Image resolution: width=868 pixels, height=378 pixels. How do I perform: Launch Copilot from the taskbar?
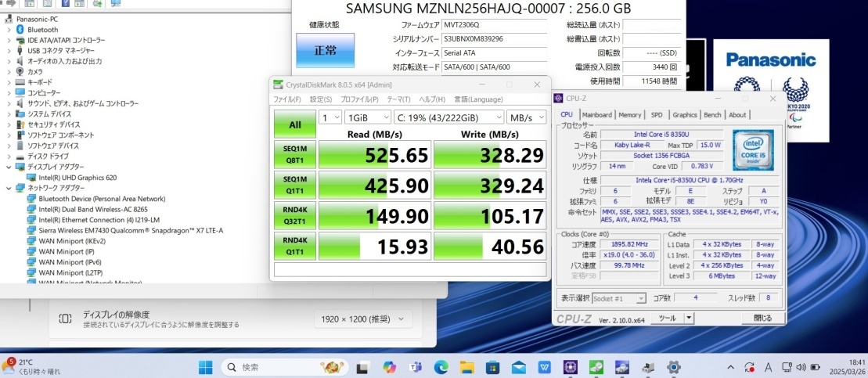(390, 367)
